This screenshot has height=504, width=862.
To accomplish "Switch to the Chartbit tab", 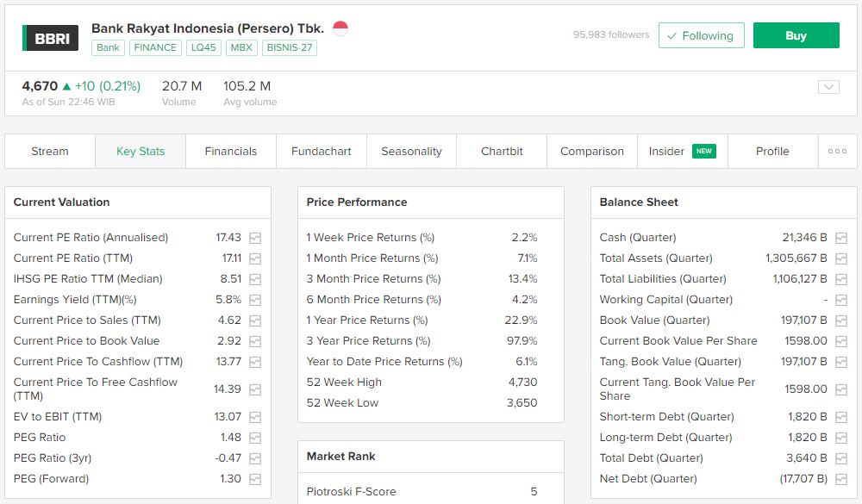I will [x=502, y=151].
